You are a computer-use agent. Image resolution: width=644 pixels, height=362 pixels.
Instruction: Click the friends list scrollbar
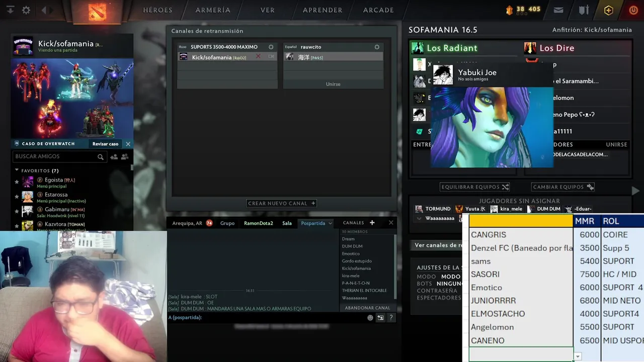tap(132, 168)
